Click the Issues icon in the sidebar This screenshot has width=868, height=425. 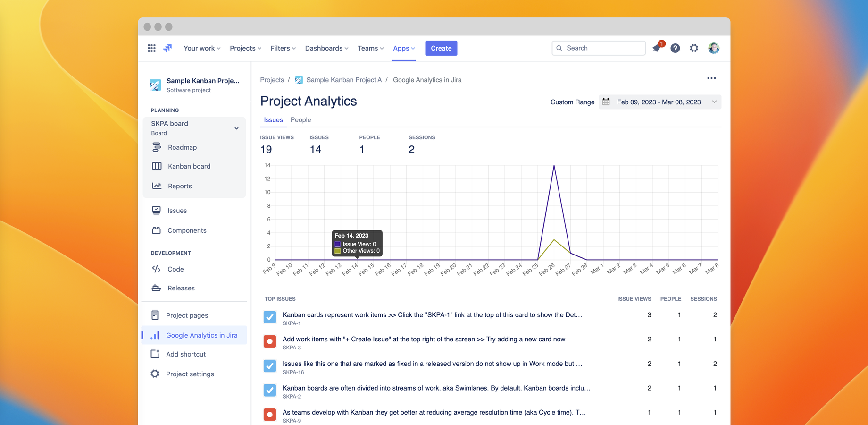156,211
